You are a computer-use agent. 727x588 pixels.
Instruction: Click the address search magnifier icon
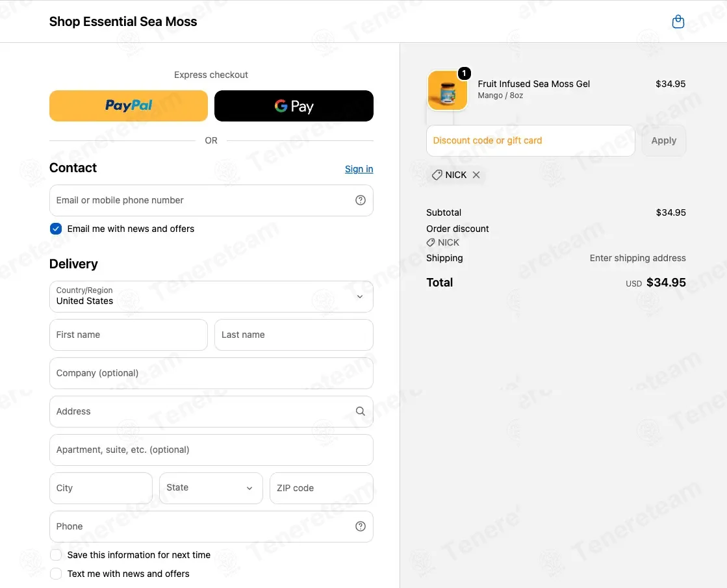pos(361,411)
